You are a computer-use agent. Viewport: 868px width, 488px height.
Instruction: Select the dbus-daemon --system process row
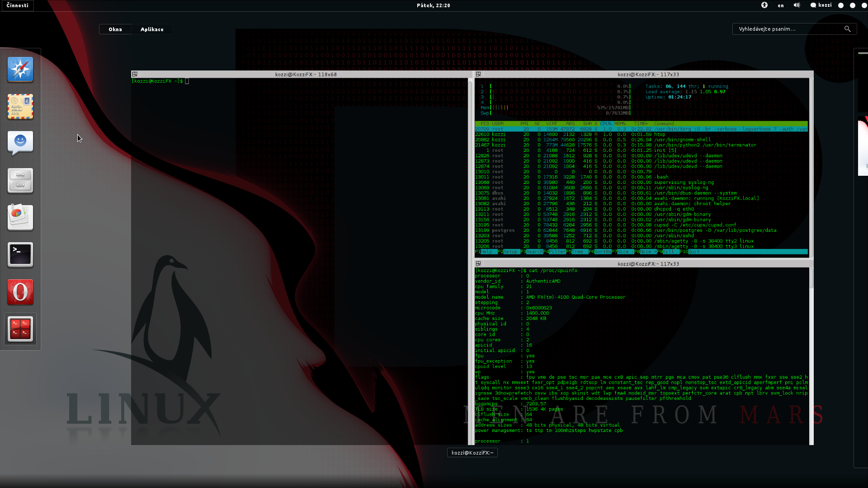[641, 193]
